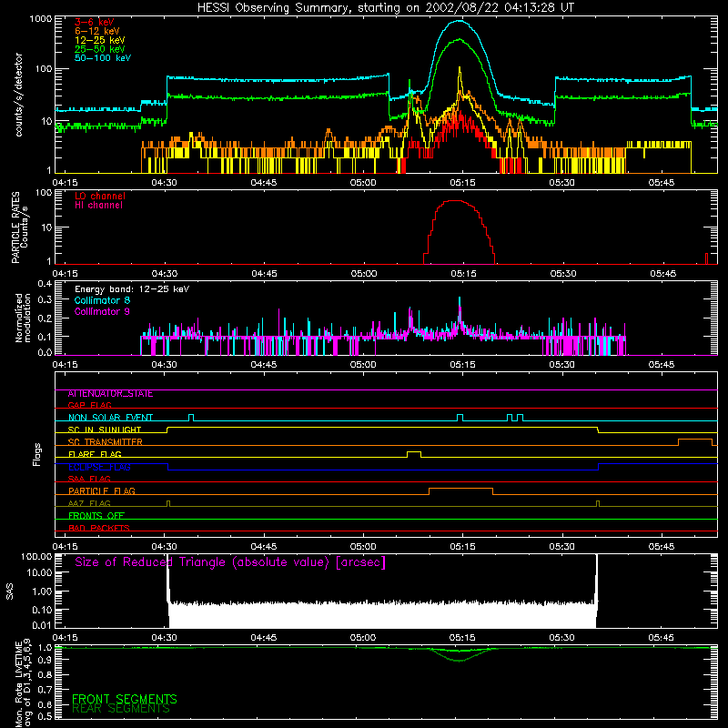
Task: Click the BAD_PACKETS flag label
Action: [x=99, y=528]
